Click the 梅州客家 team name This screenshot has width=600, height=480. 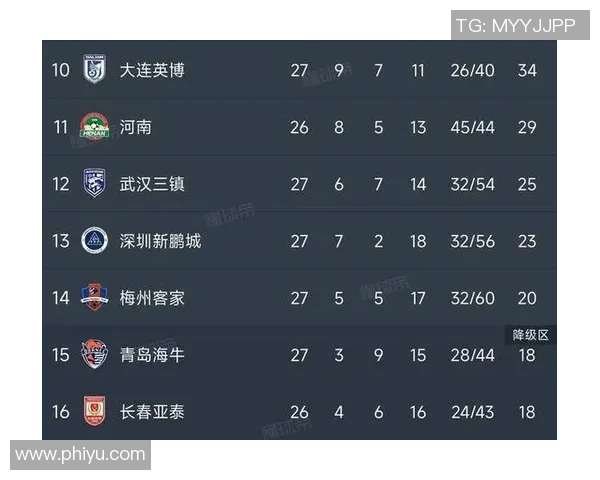pyautogui.click(x=152, y=298)
